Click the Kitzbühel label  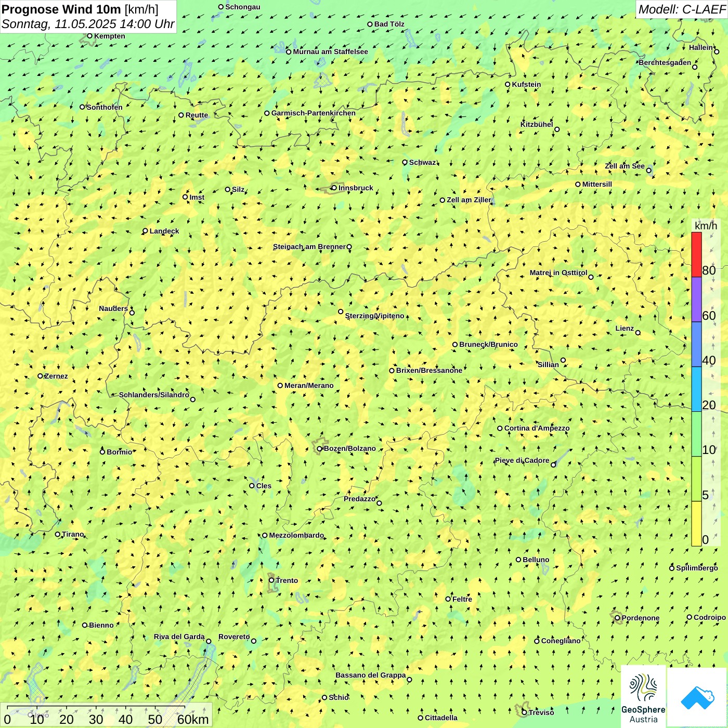tap(537, 124)
